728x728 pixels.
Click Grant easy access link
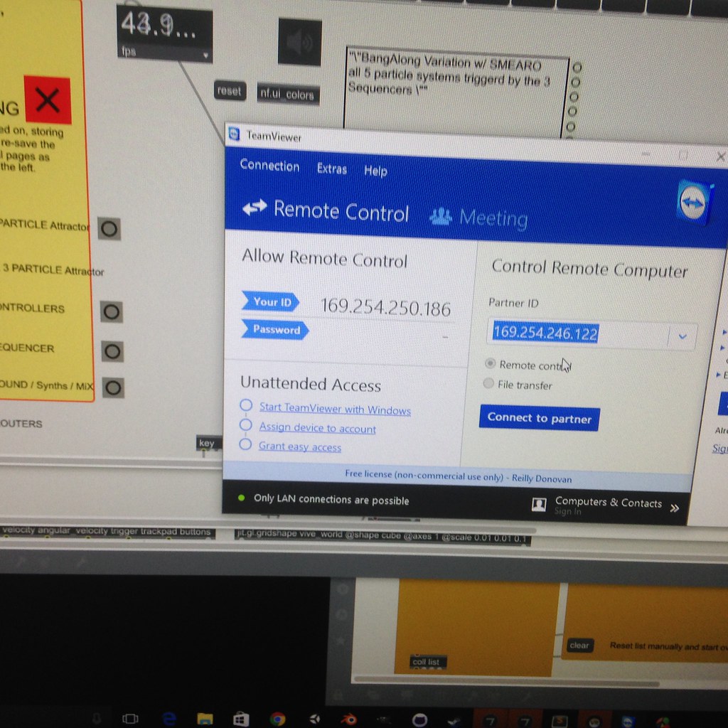point(300,446)
